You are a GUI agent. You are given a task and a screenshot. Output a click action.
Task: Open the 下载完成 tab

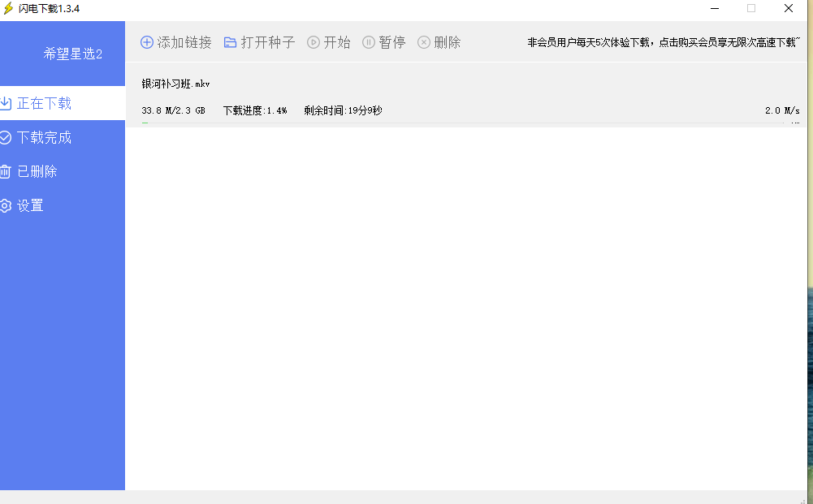point(63,137)
